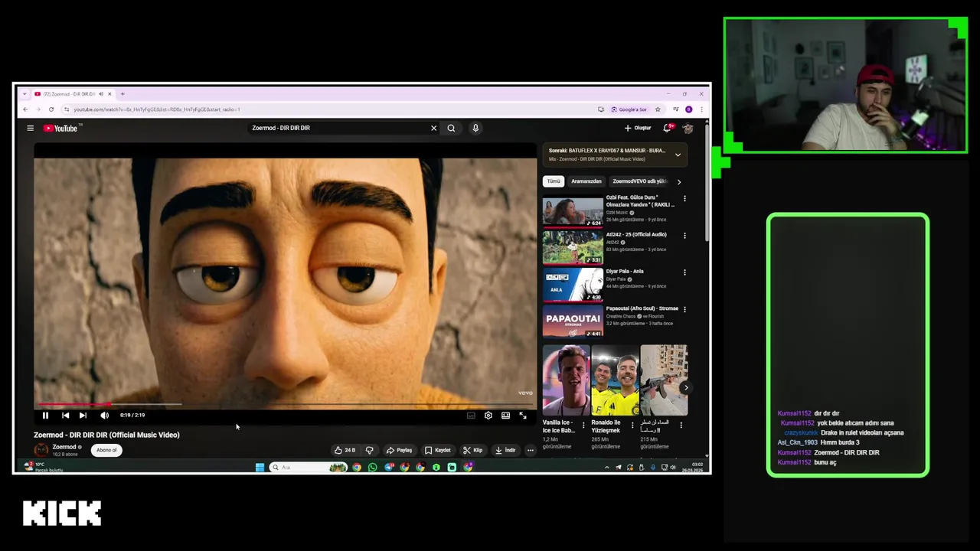Viewport: 980px width, 551px height.
Task: Mute the video player volume
Action: pyautogui.click(x=104, y=416)
